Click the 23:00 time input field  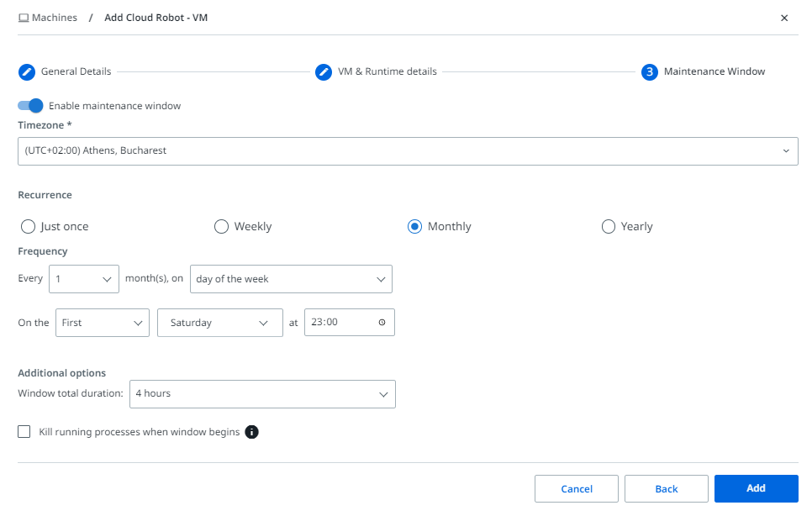coord(350,323)
